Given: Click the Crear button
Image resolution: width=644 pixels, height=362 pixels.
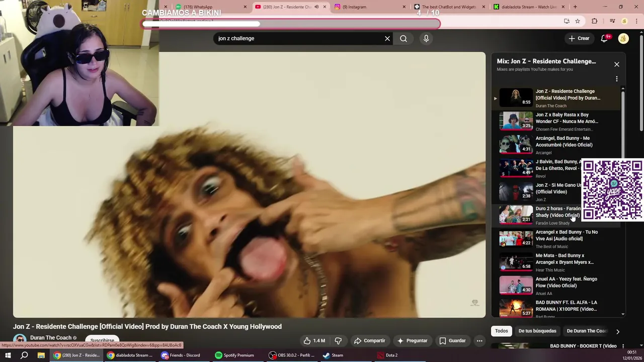Looking at the screenshot, I should coord(579,38).
